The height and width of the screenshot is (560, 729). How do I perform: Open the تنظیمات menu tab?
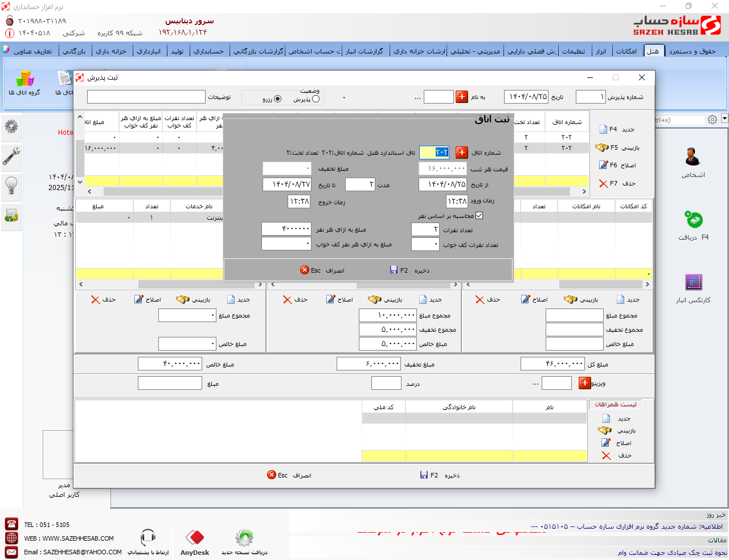pos(574,51)
